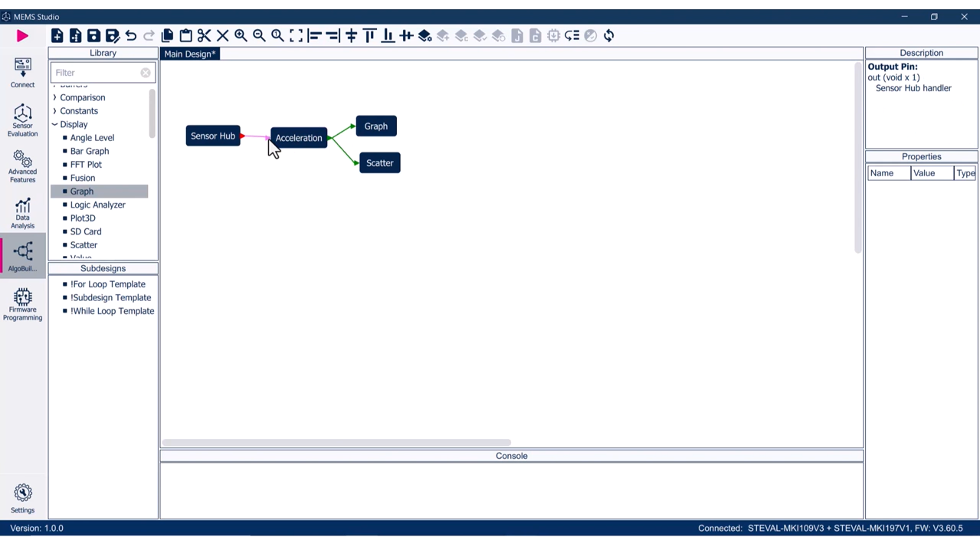Select Graph in the Display library
The width and height of the screenshot is (980, 547).
tap(81, 191)
